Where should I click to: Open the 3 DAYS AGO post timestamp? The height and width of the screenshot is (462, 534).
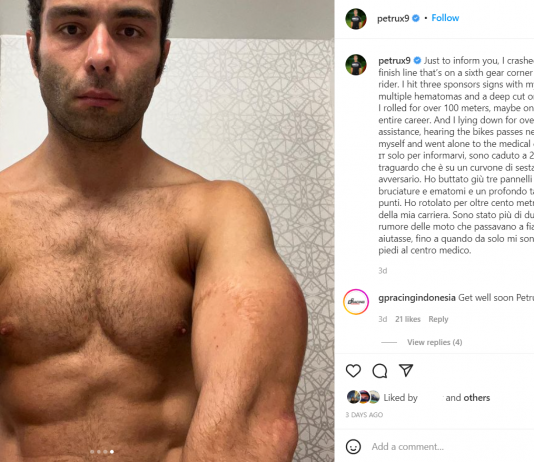click(364, 415)
